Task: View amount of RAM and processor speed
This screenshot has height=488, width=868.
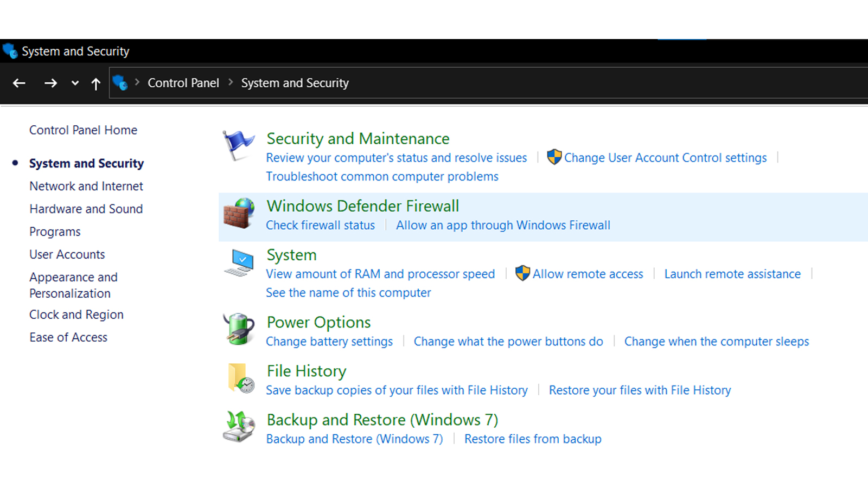Action: (380, 274)
